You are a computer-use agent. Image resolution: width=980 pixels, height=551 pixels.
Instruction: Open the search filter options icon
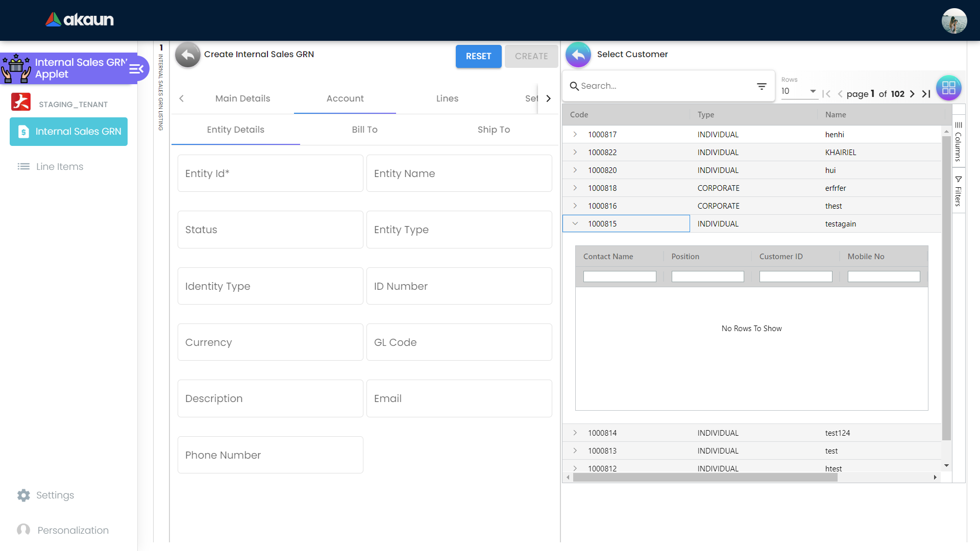tap(762, 86)
